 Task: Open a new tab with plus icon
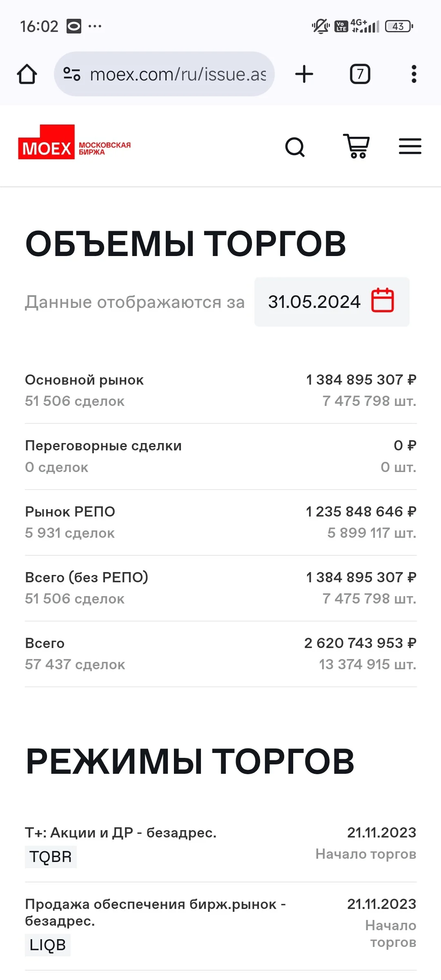pyautogui.click(x=304, y=74)
